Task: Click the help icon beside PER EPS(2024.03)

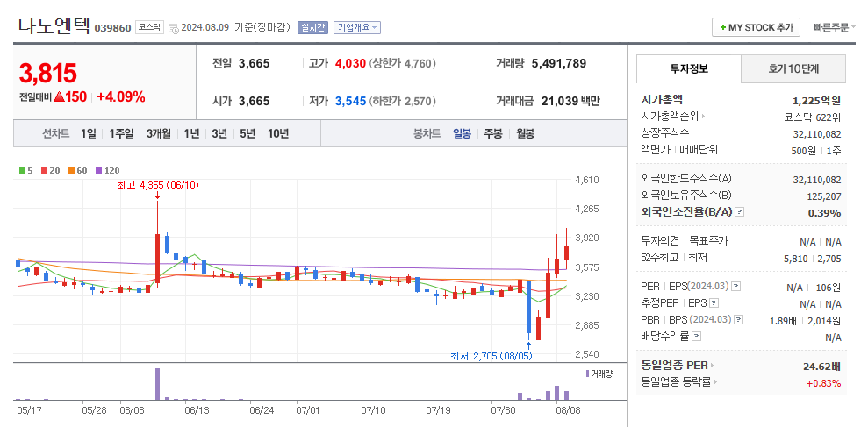Action: [x=735, y=287]
